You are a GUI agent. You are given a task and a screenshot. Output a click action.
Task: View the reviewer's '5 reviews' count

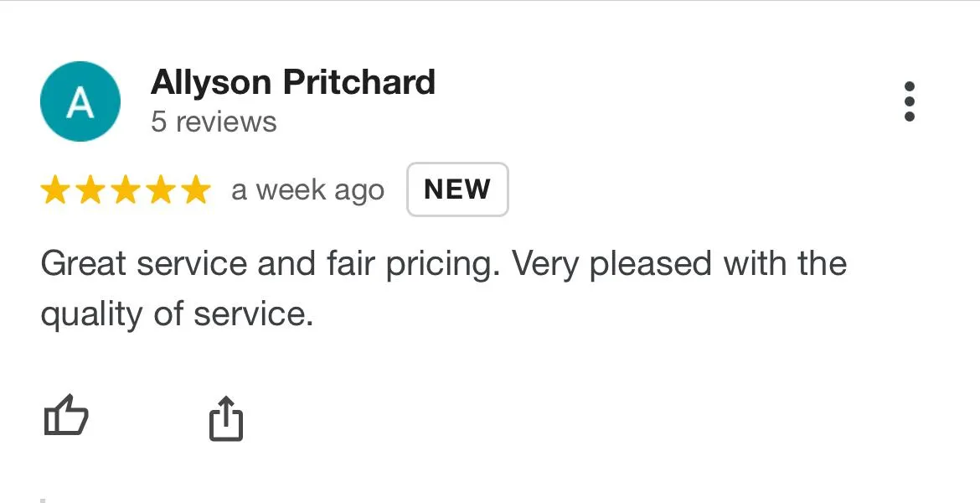[x=214, y=122]
